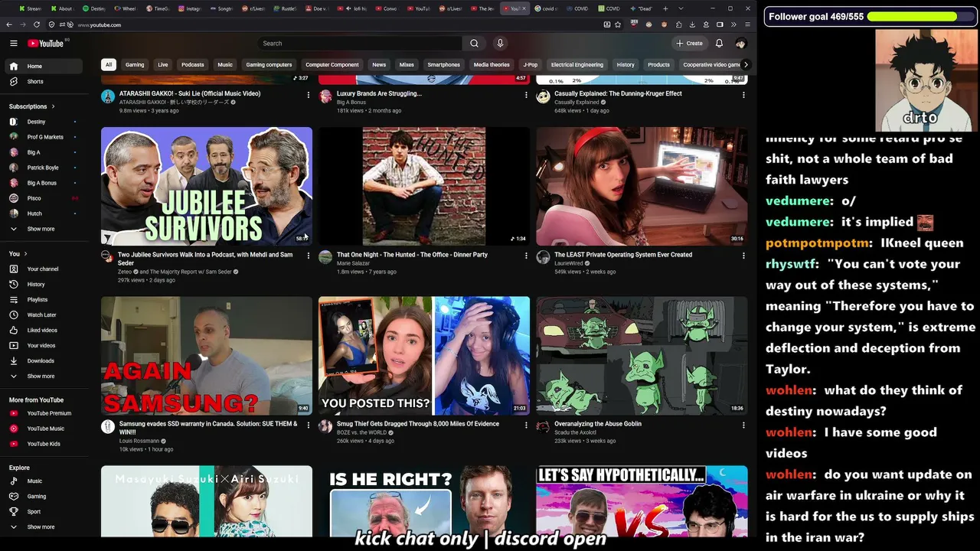
Task: Click the search magnifier button
Action: point(474,44)
